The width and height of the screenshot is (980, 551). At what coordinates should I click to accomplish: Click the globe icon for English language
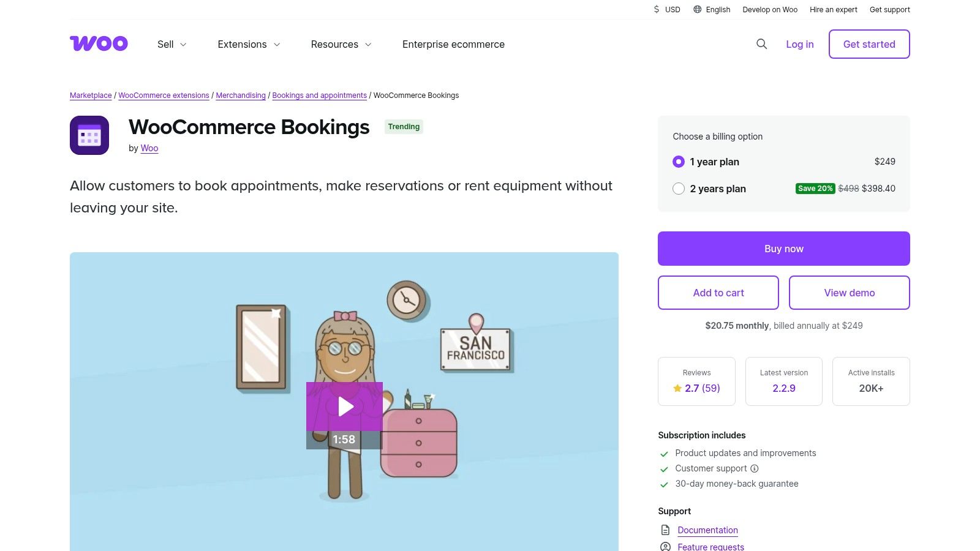(x=697, y=9)
